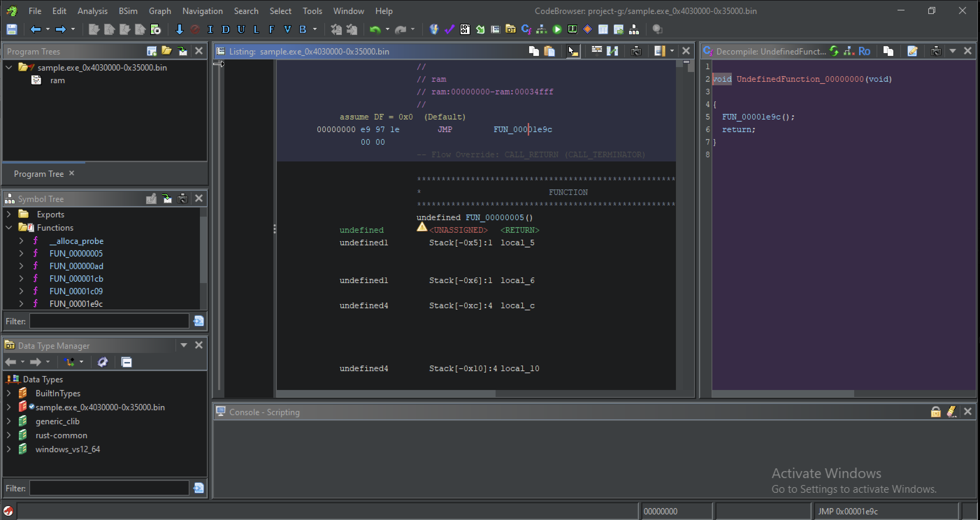Click the Data Type Manager filter input field
This screenshot has width=980, height=520.
(x=109, y=488)
